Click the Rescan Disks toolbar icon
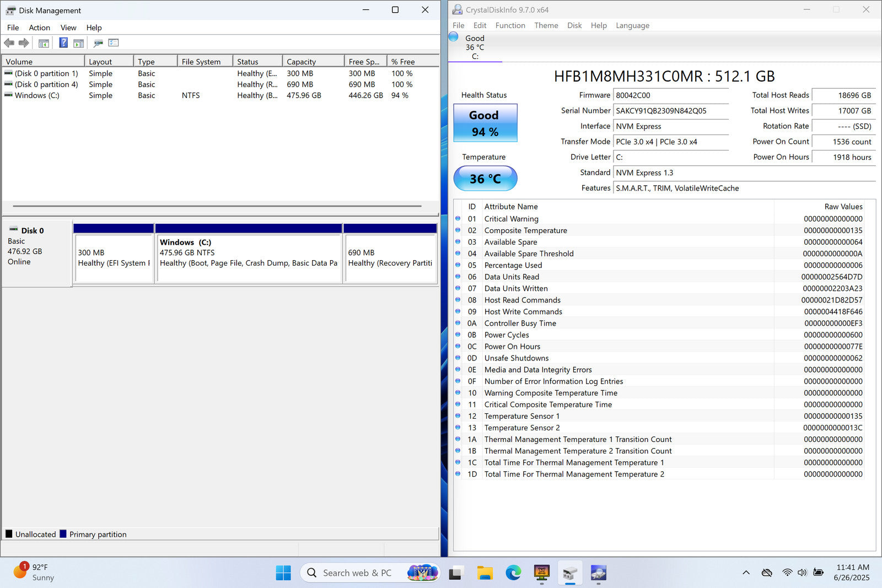882x588 pixels. 98,43
